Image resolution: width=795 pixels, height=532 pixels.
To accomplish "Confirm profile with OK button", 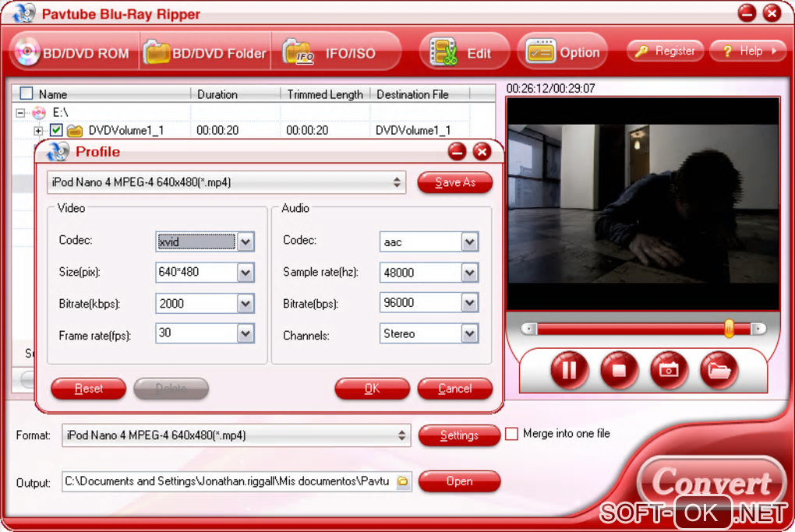I will click(x=372, y=389).
